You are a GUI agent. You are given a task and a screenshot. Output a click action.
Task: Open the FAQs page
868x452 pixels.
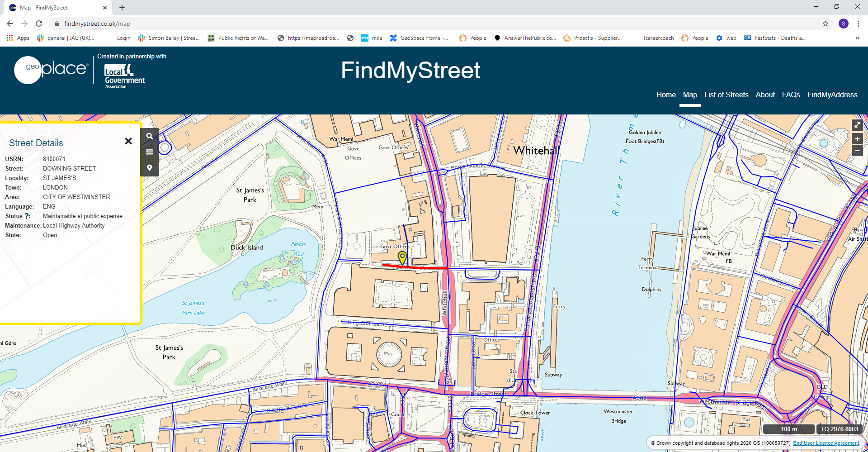pos(791,95)
